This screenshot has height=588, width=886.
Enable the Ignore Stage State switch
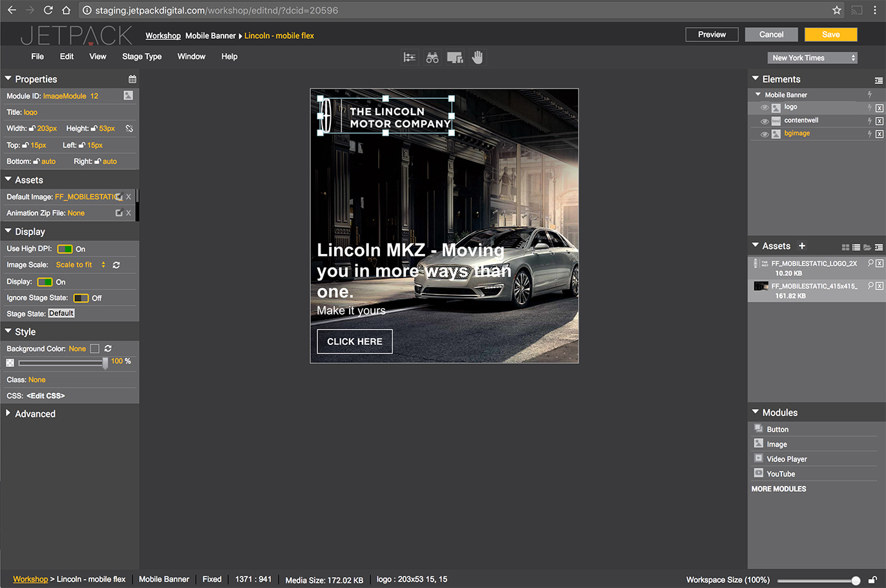[x=81, y=298]
